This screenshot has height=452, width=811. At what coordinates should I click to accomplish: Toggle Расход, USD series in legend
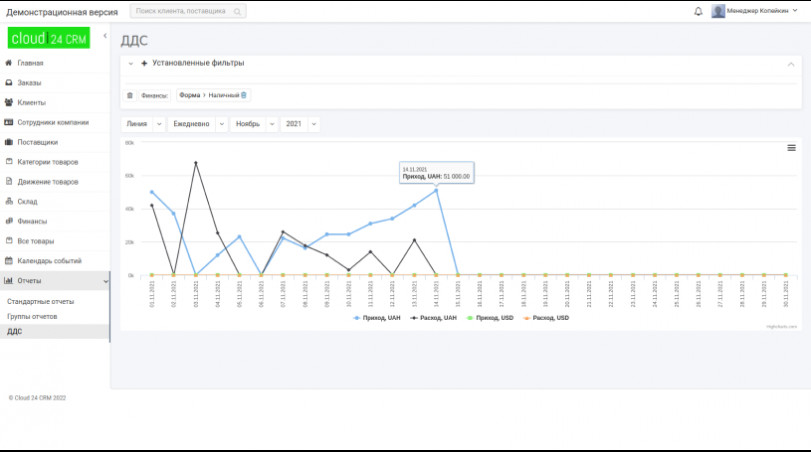545,317
